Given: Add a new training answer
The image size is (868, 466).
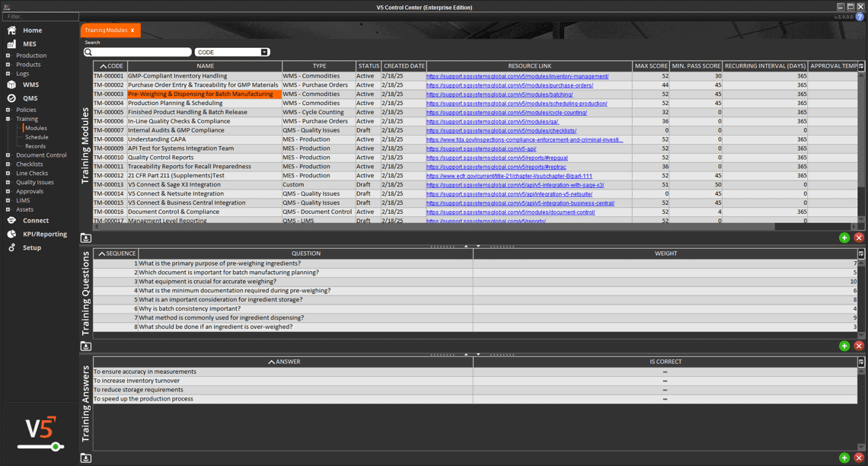Looking at the screenshot, I should [x=844, y=458].
